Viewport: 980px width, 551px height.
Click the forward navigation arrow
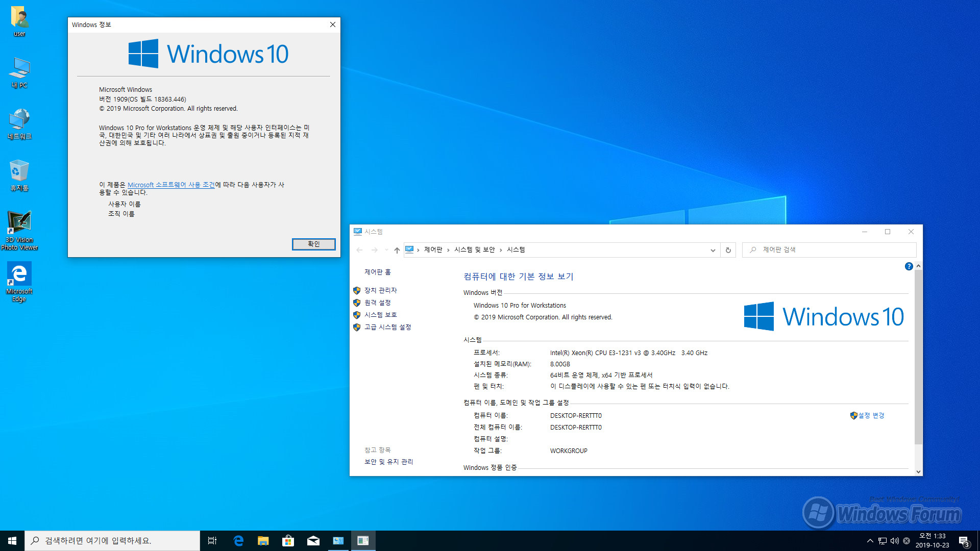(374, 250)
